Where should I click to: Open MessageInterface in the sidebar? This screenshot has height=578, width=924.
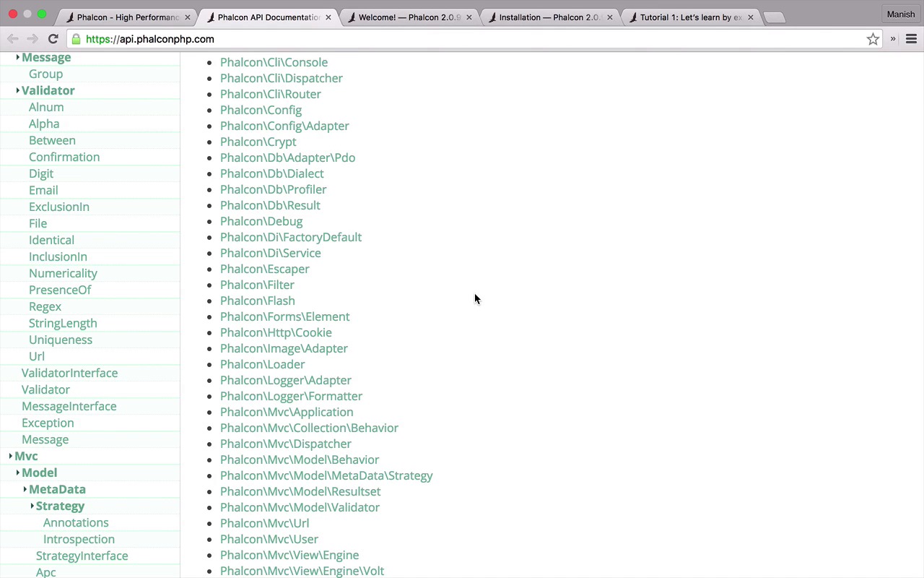(x=69, y=406)
